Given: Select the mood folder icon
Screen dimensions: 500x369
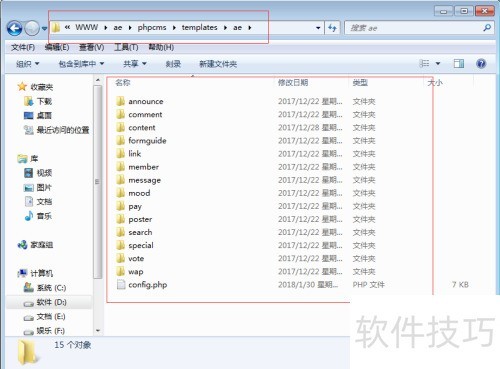Looking at the screenshot, I should [x=121, y=193].
